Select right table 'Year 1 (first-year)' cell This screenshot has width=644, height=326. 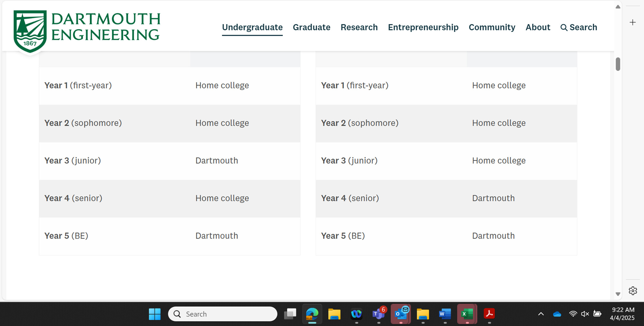tap(391, 85)
